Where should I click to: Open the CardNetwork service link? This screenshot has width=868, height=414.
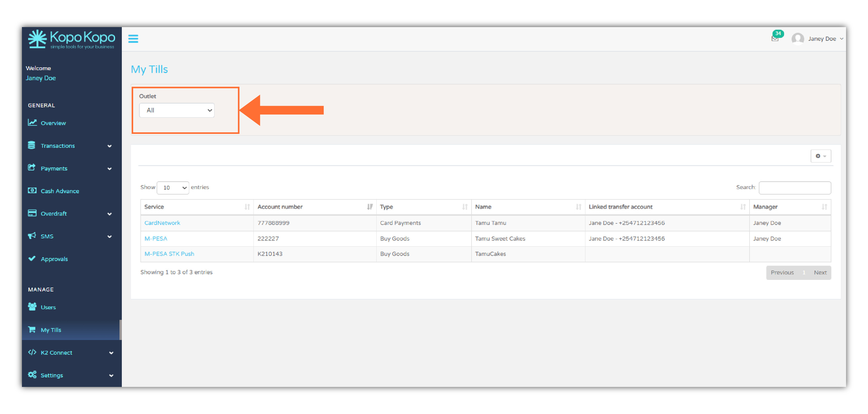(x=162, y=223)
